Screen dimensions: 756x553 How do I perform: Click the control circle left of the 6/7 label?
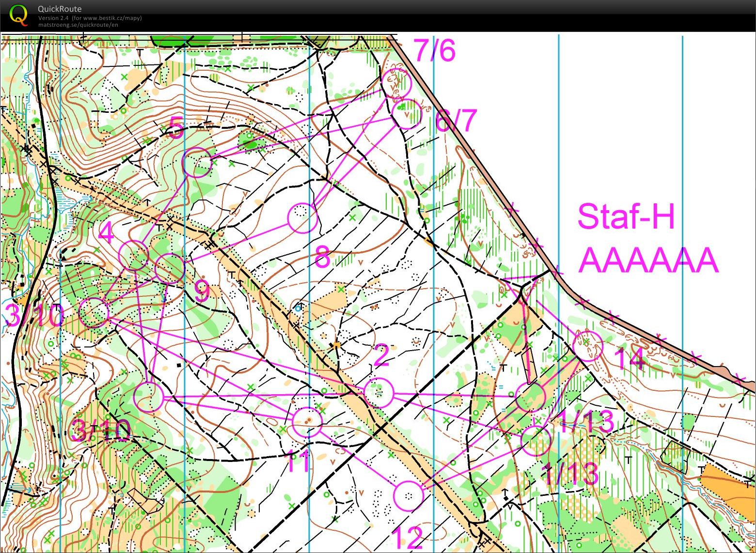click(407, 114)
